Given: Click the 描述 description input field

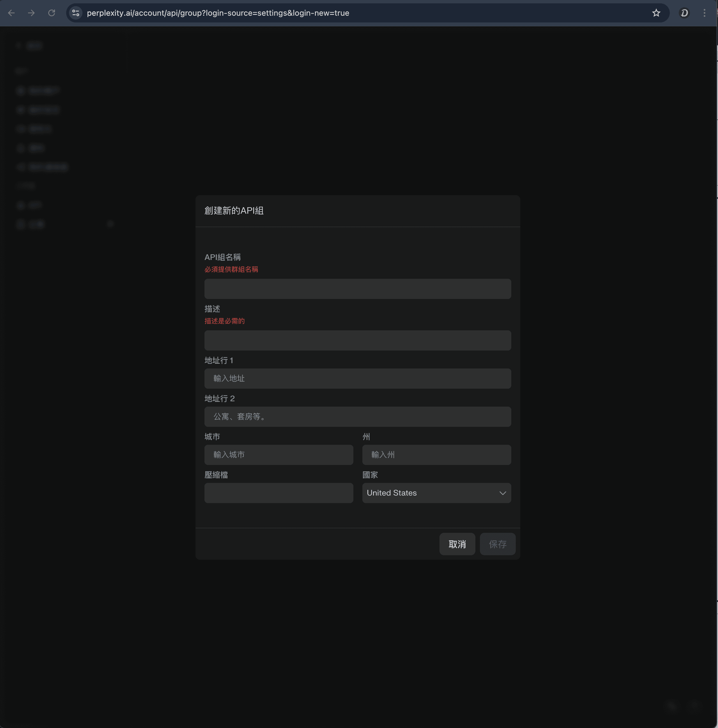Looking at the screenshot, I should point(357,341).
